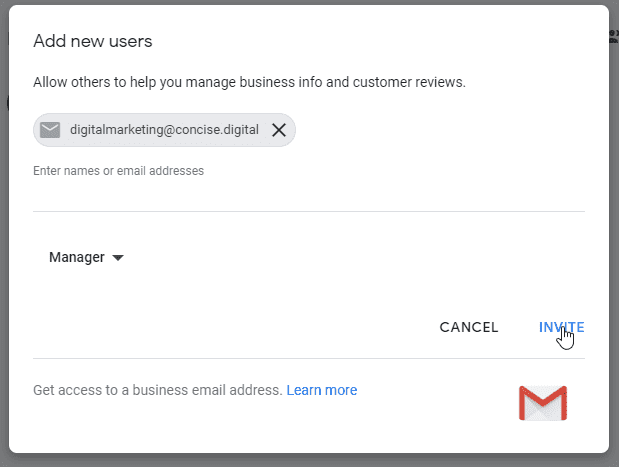Image resolution: width=619 pixels, height=467 pixels.
Task: Select the digitalmarketing@concise.digital address text
Action: tap(165, 130)
